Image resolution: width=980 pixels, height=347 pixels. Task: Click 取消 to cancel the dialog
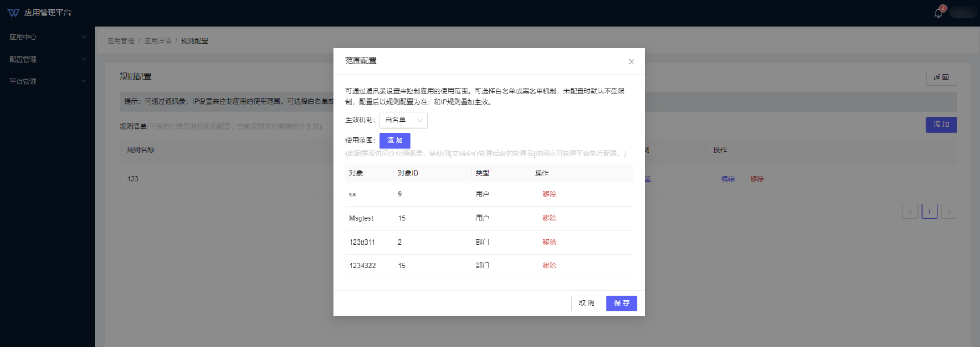(586, 303)
